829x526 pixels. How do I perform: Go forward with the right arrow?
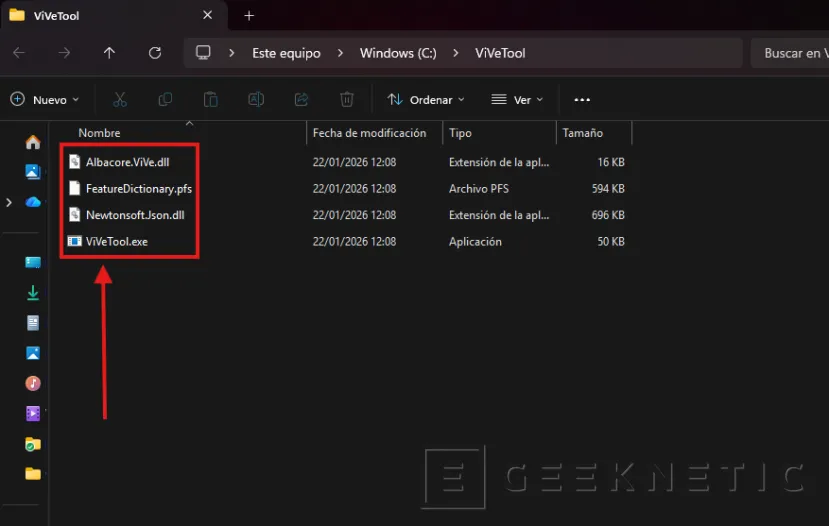coord(64,53)
